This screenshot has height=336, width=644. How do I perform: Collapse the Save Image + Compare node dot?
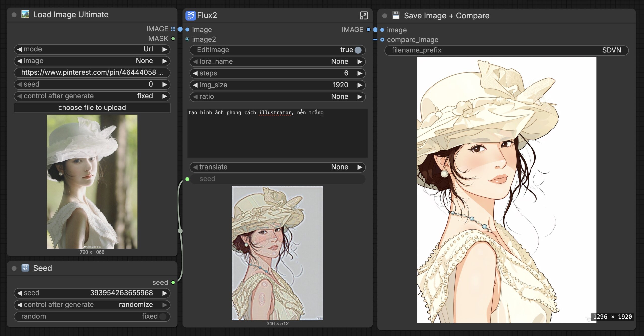click(385, 16)
